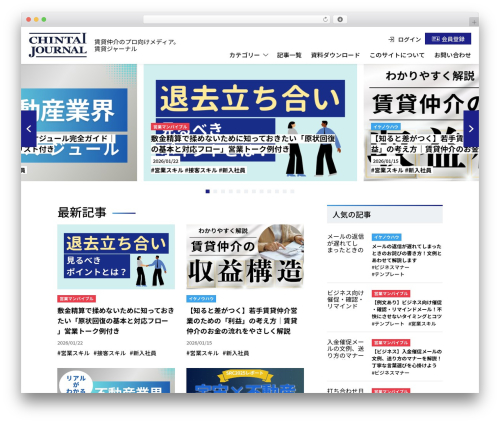Open popular article メールの返信が遅れてしまった
This screenshot has width=500, height=423.
(x=406, y=253)
